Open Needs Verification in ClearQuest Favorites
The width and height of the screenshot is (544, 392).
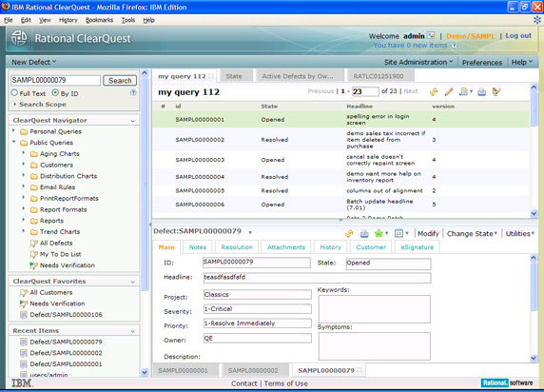57,304
